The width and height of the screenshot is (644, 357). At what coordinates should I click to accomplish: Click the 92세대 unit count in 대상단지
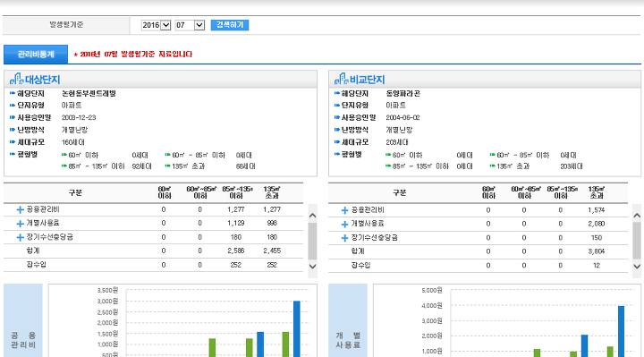[x=142, y=166]
